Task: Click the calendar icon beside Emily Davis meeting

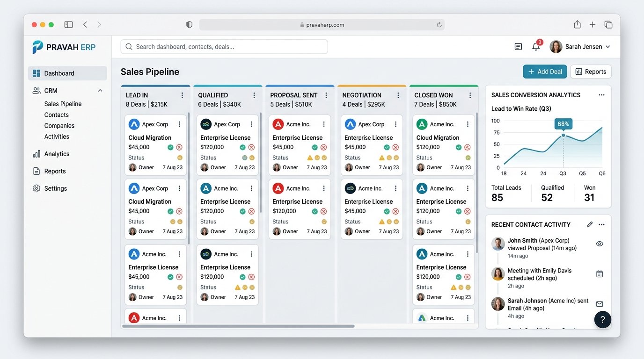Action: 600,274
